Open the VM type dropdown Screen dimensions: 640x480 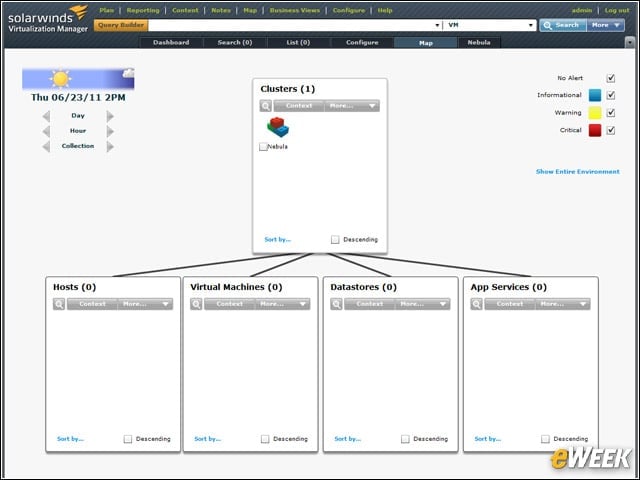tap(490, 25)
